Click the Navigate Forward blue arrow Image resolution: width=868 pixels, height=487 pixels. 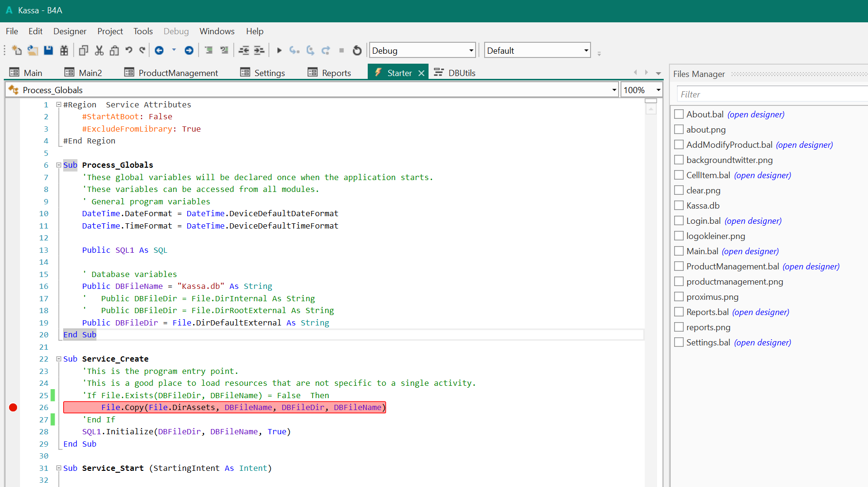pyautogui.click(x=189, y=50)
